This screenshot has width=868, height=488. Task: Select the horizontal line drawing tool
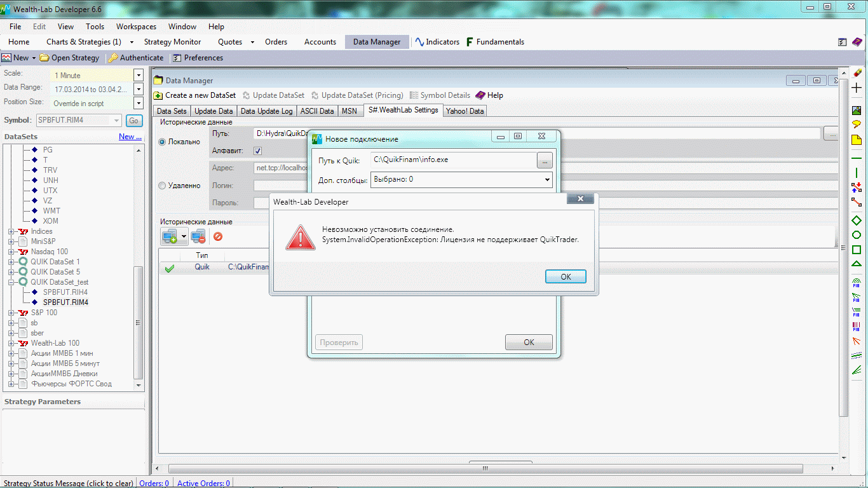tap(857, 158)
